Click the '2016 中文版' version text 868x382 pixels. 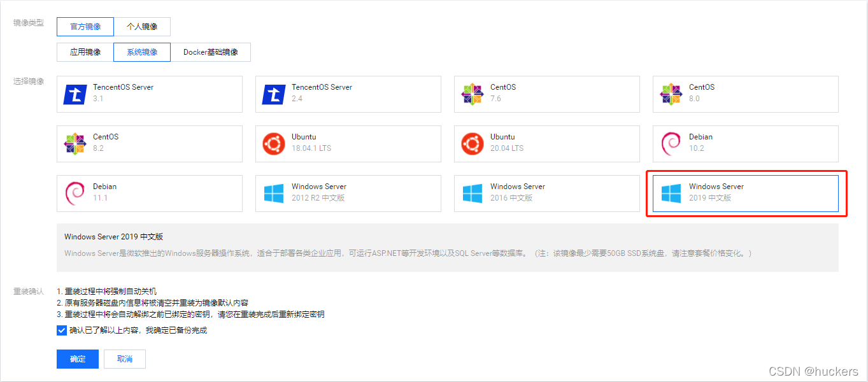pyautogui.click(x=511, y=198)
